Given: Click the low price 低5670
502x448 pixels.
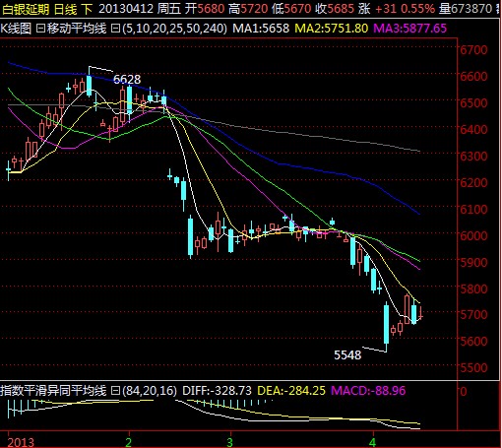Looking at the screenshot, I should pos(291,9).
